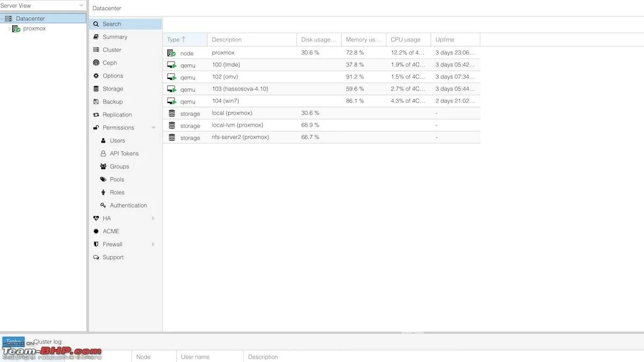Click storage icon for local (proxmox)
The height and width of the screenshot is (362, 644).
click(x=172, y=113)
